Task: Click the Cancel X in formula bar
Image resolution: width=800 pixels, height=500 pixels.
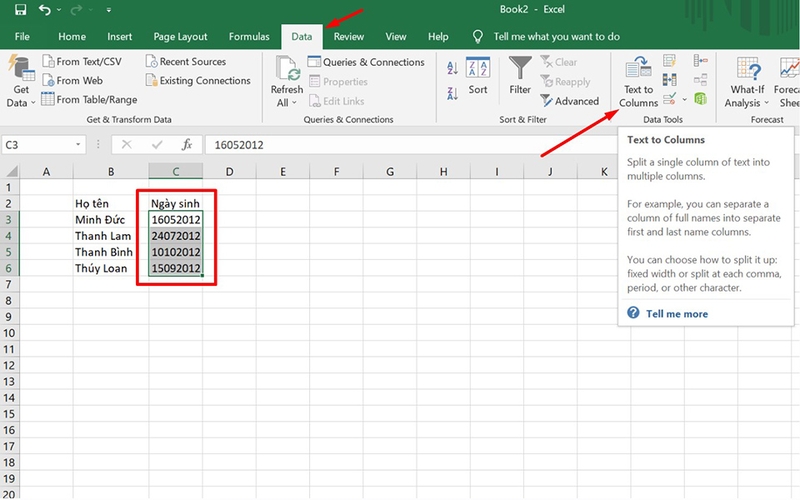Action: tap(127, 145)
